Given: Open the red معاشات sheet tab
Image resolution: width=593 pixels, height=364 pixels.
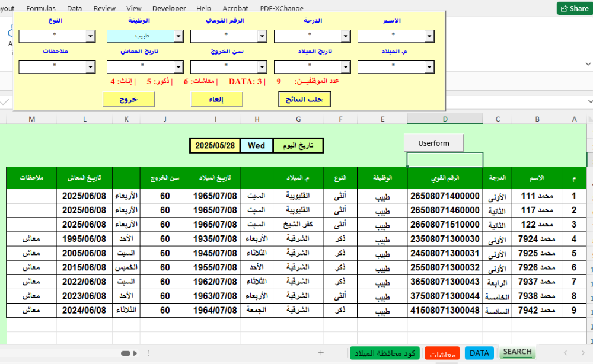Looking at the screenshot, I should click(x=442, y=353).
